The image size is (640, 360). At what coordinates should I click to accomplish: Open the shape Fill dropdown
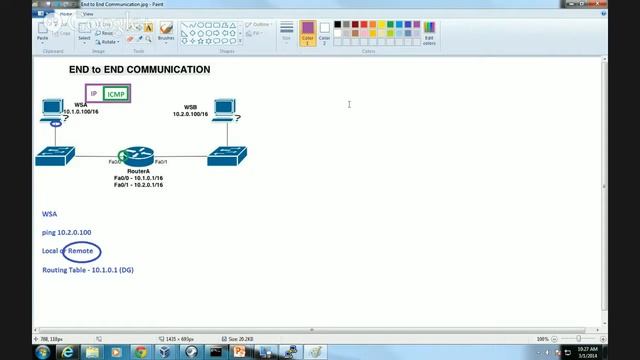[x=255, y=33]
